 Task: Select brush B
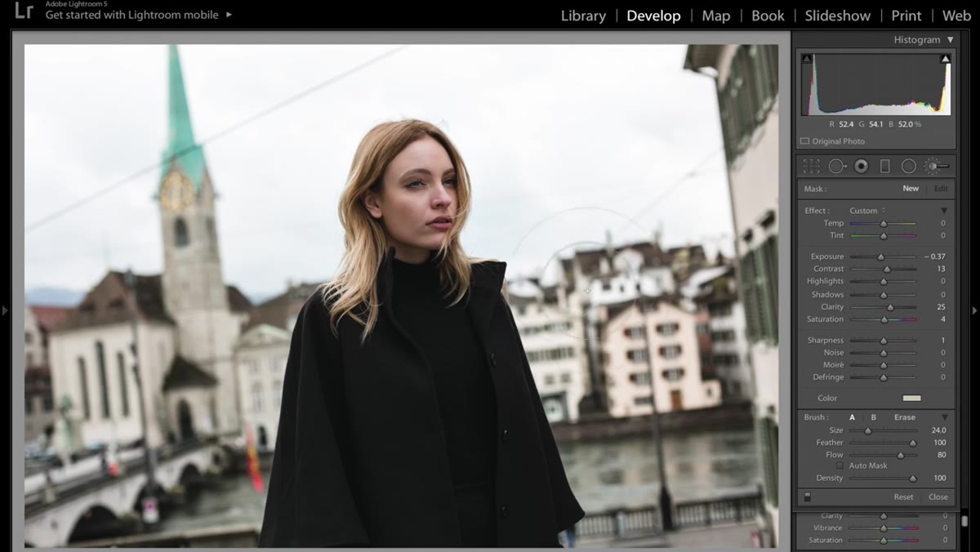(873, 417)
